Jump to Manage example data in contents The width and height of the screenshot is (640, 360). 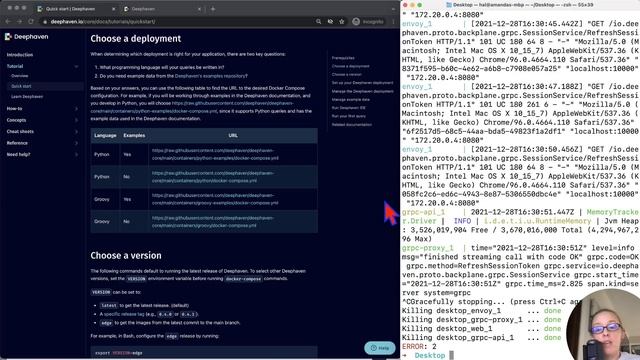(x=351, y=100)
